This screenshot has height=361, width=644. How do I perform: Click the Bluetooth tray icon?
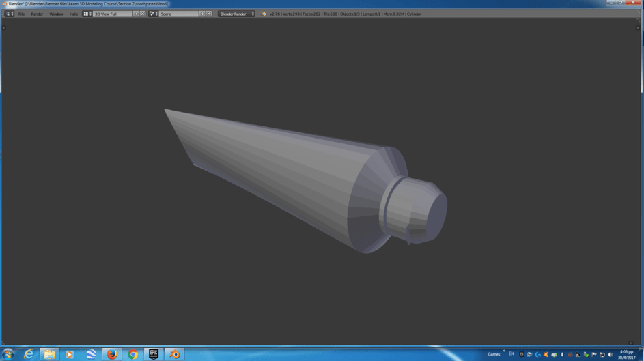coord(562,354)
